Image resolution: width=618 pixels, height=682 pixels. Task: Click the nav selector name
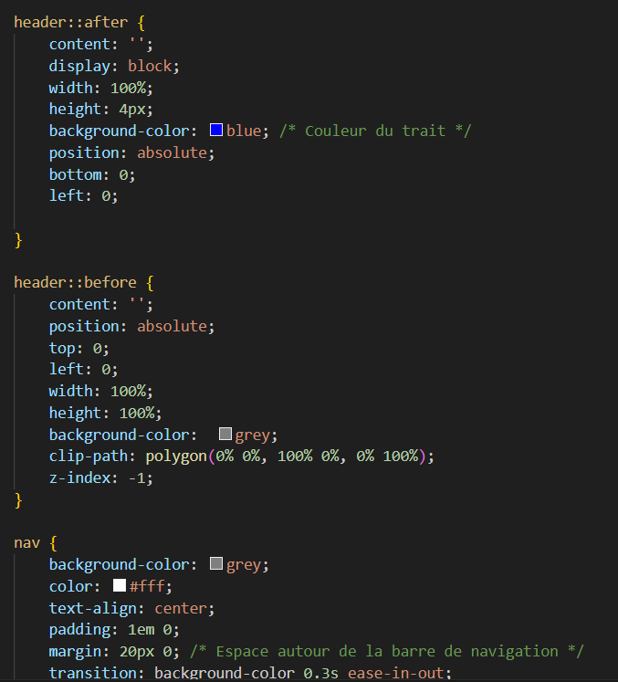click(x=27, y=543)
